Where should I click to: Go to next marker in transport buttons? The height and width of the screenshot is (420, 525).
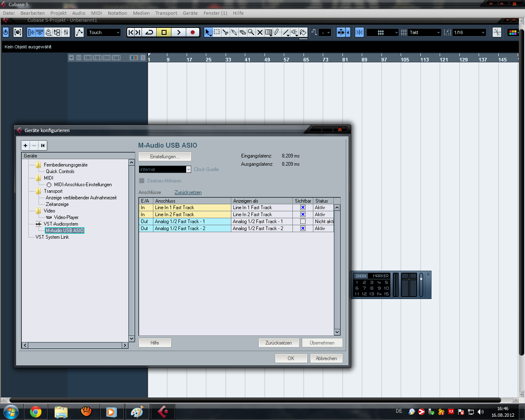[138, 32]
